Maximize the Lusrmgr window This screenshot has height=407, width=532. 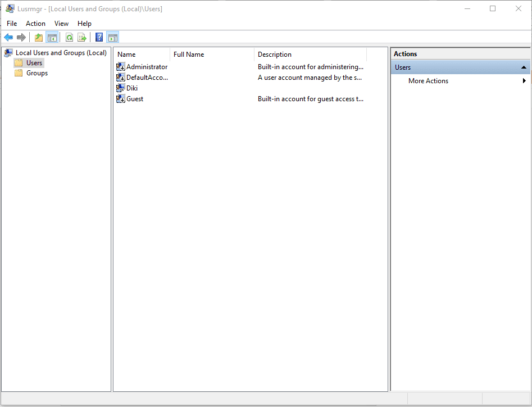click(x=493, y=8)
